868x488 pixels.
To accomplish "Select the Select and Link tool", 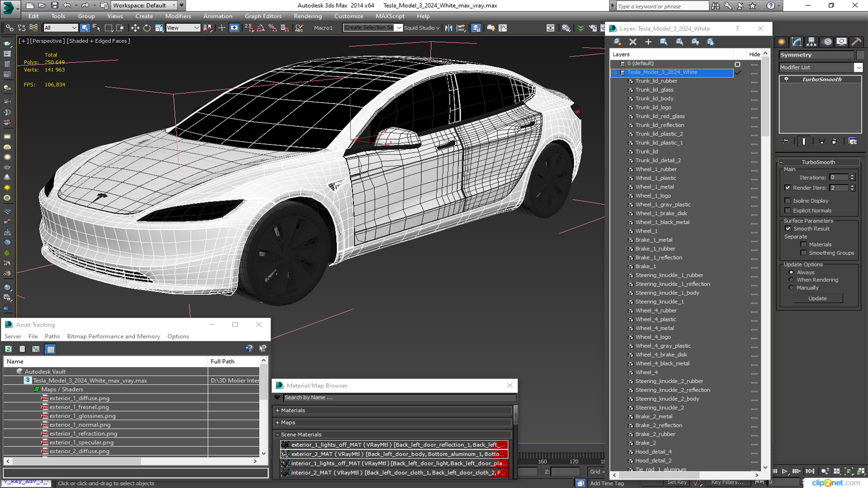I will pyautogui.click(x=9, y=28).
